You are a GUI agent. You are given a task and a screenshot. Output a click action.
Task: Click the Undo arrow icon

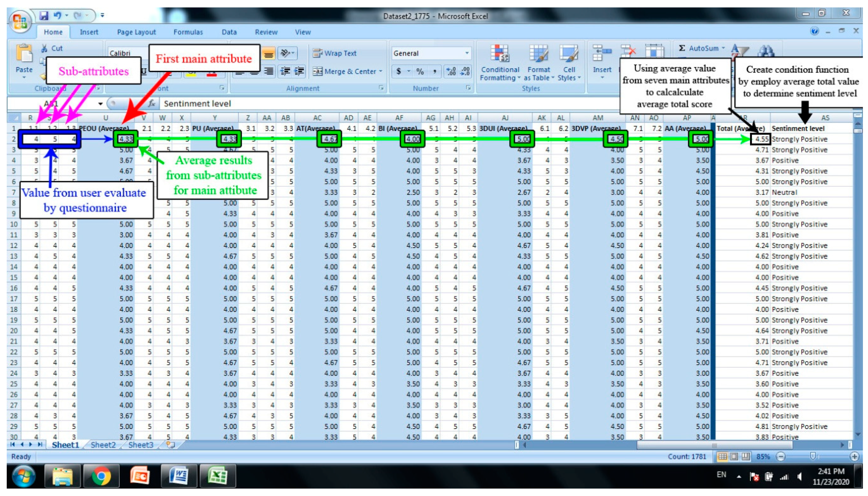[57, 15]
